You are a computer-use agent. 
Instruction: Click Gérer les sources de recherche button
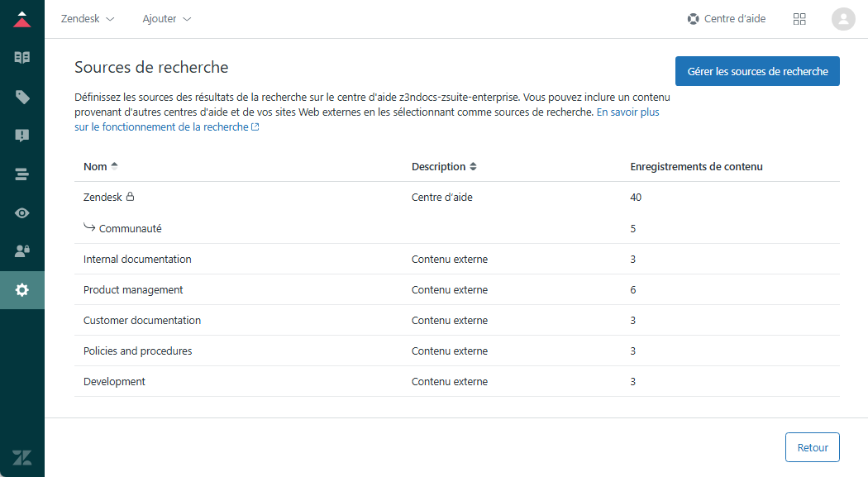click(x=757, y=71)
